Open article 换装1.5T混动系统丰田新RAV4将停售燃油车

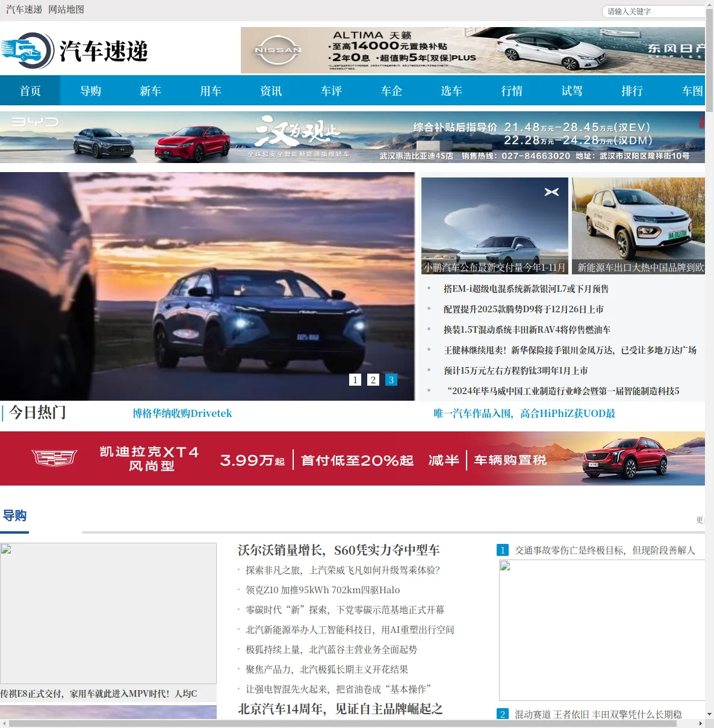click(x=527, y=330)
